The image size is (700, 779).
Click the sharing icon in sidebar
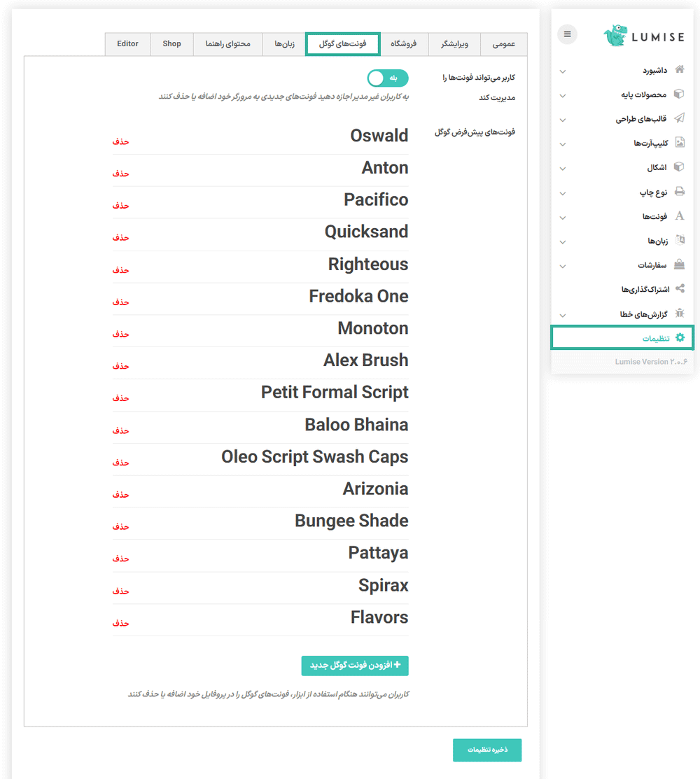[679, 289]
